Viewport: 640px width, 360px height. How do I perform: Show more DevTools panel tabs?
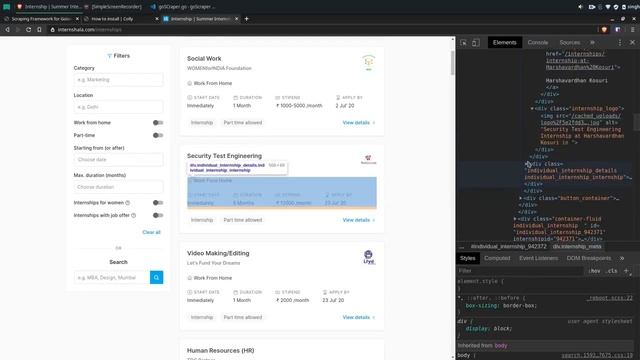point(592,42)
